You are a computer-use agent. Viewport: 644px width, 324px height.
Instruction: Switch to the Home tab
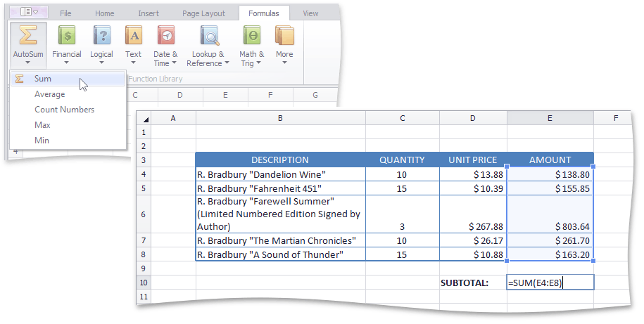105,13
